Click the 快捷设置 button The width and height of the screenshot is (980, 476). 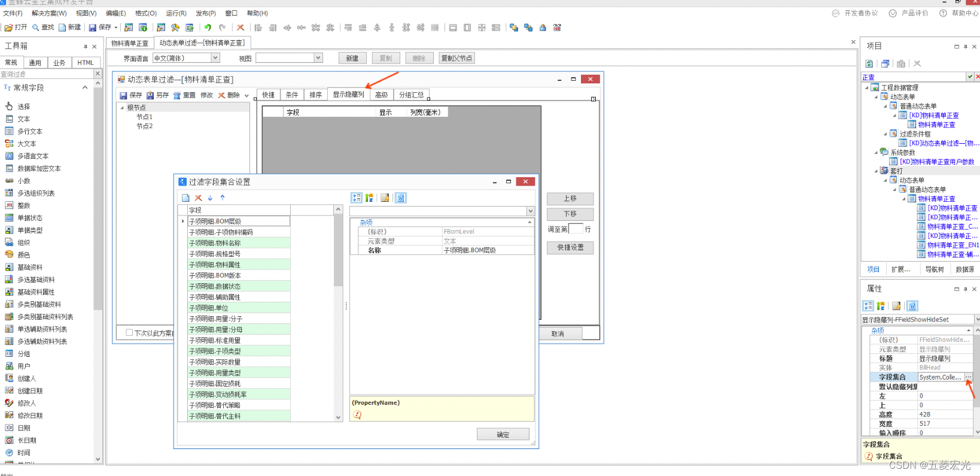[570, 247]
